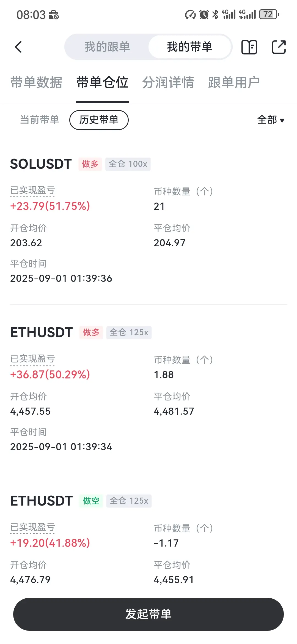The image size is (297, 644).
Task: Open the SOLUSDT position title
Action: [x=41, y=164]
